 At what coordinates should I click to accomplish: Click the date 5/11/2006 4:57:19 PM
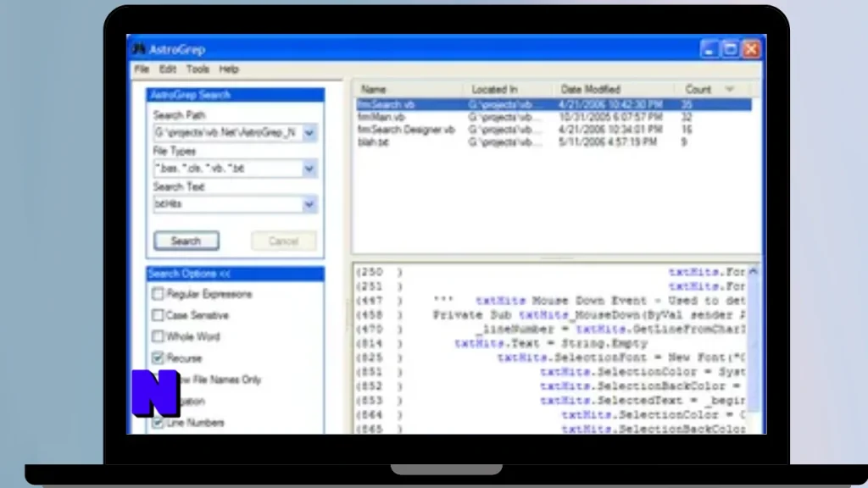tap(608, 142)
